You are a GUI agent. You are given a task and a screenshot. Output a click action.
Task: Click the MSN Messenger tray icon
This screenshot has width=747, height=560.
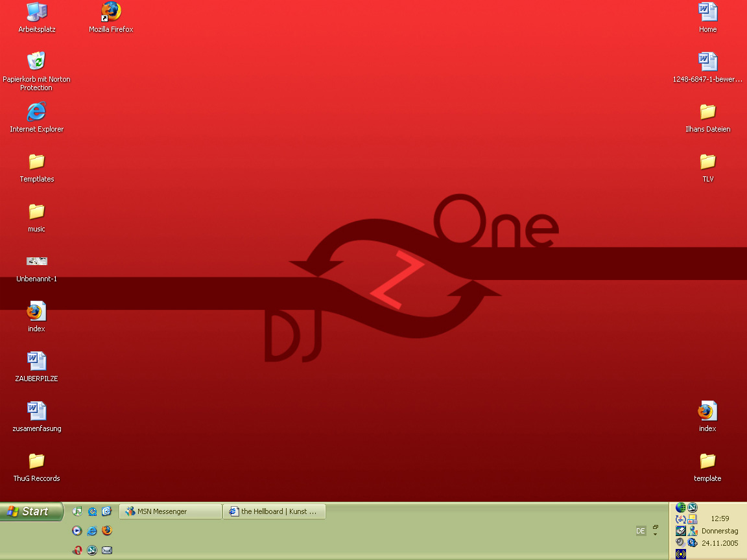point(693,531)
